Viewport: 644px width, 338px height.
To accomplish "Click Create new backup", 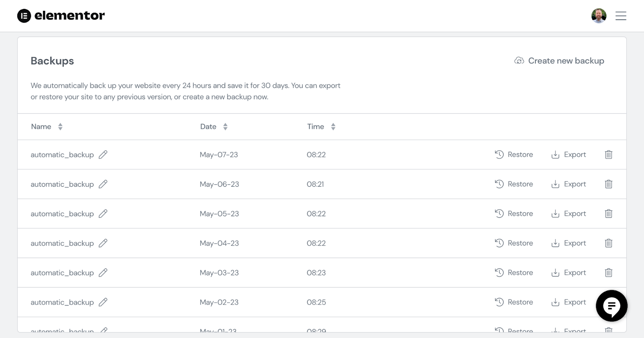I will (559, 61).
